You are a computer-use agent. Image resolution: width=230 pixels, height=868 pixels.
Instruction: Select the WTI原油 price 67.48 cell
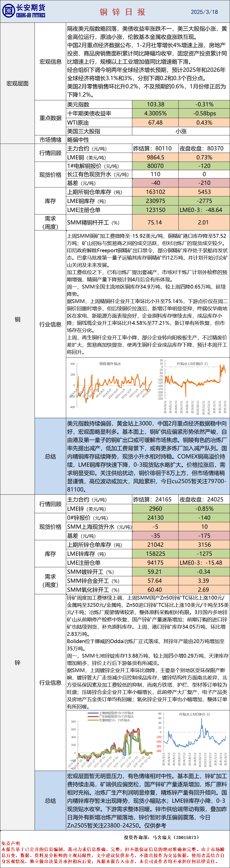point(155,123)
